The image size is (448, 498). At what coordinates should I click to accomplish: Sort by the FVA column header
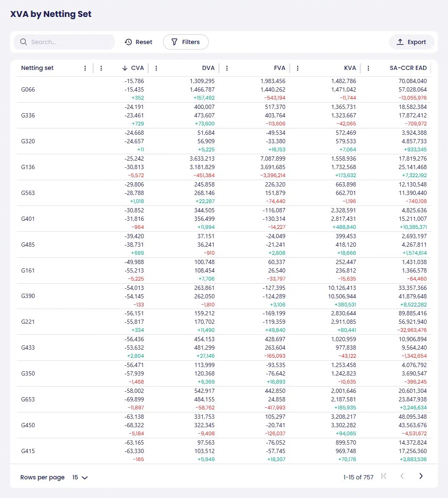(279, 68)
